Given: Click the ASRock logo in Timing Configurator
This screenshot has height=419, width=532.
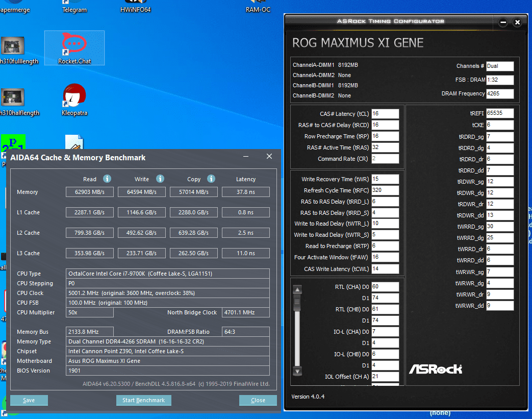Looking at the screenshot, I should [x=436, y=369].
